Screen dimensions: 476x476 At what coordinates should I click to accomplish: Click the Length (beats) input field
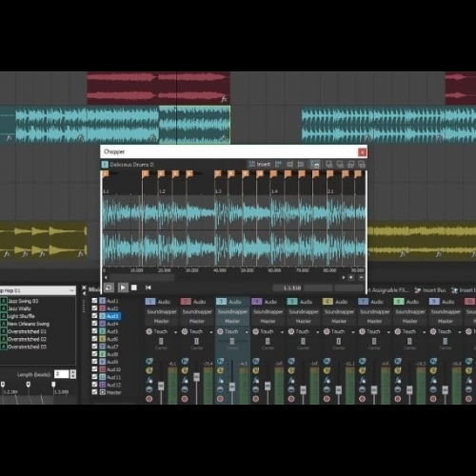pos(62,374)
